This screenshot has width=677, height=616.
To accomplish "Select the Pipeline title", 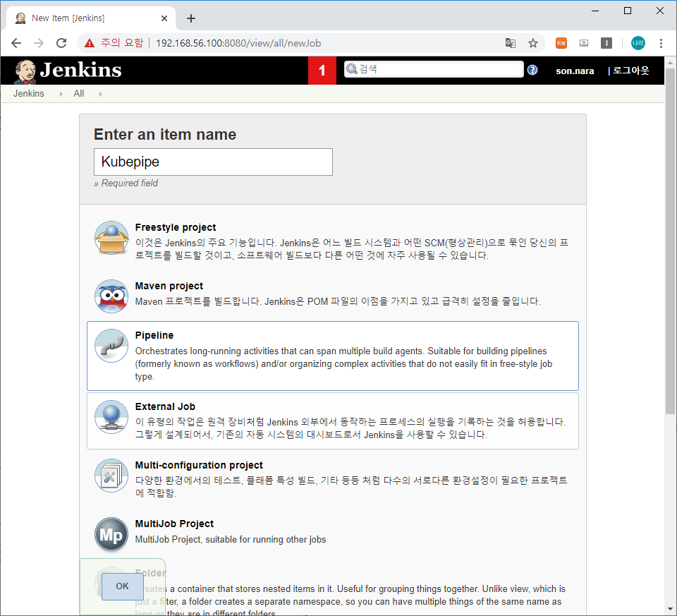I will pyautogui.click(x=154, y=335).
